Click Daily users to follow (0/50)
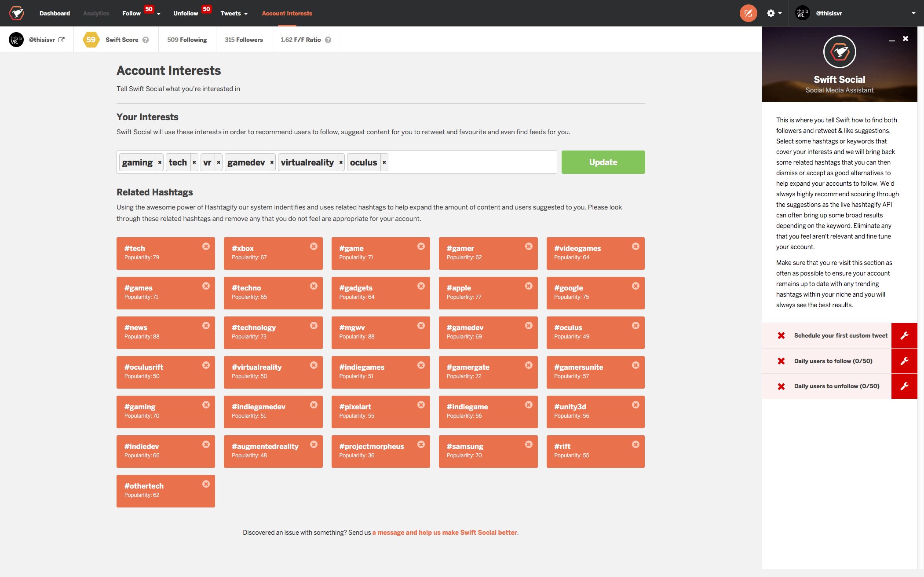Screen dimensions: 924x577 [833, 361]
